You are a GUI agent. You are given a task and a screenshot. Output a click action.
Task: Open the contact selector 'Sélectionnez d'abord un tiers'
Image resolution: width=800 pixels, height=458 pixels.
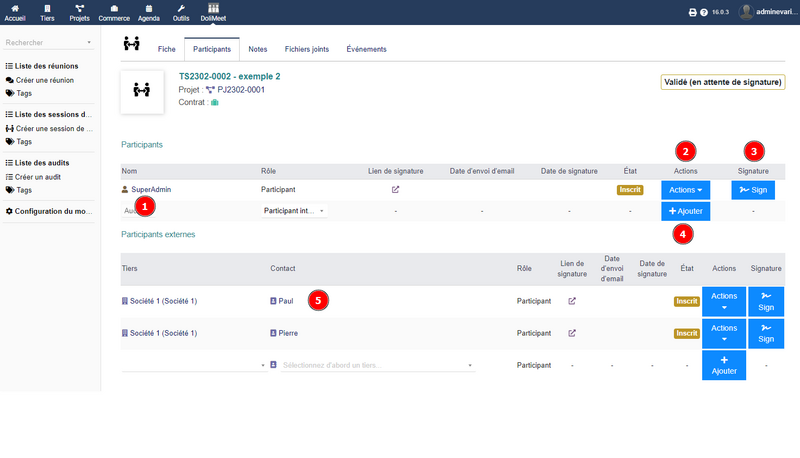375,365
